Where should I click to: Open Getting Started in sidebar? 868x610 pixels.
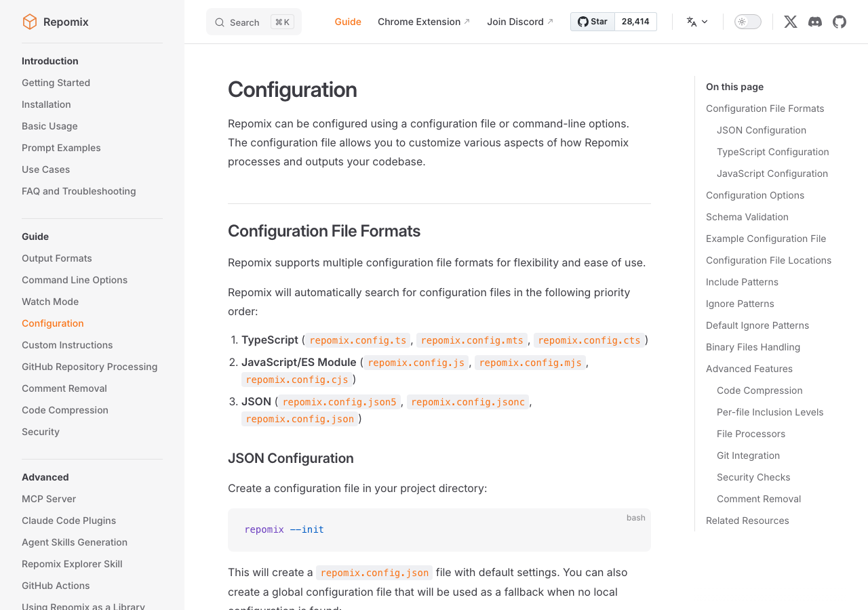click(56, 83)
